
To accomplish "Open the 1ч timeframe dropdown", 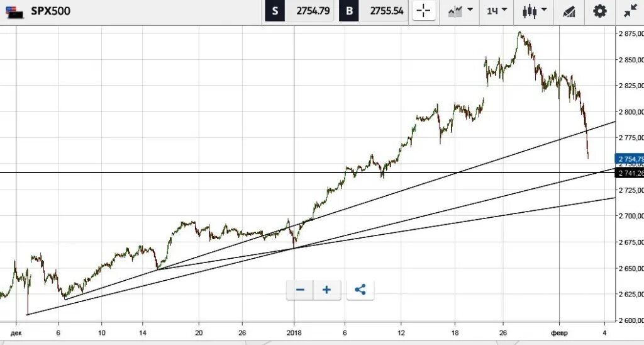I will click(x=497, y=11).
